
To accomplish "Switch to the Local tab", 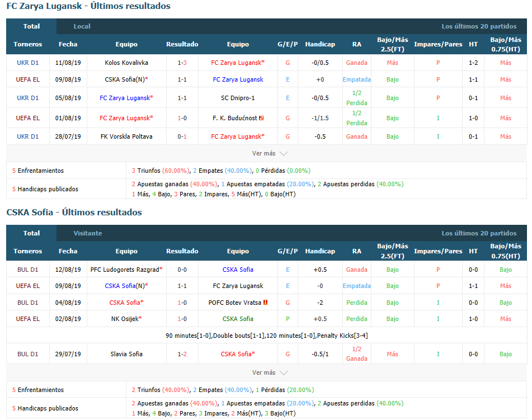I will point(82,26).
